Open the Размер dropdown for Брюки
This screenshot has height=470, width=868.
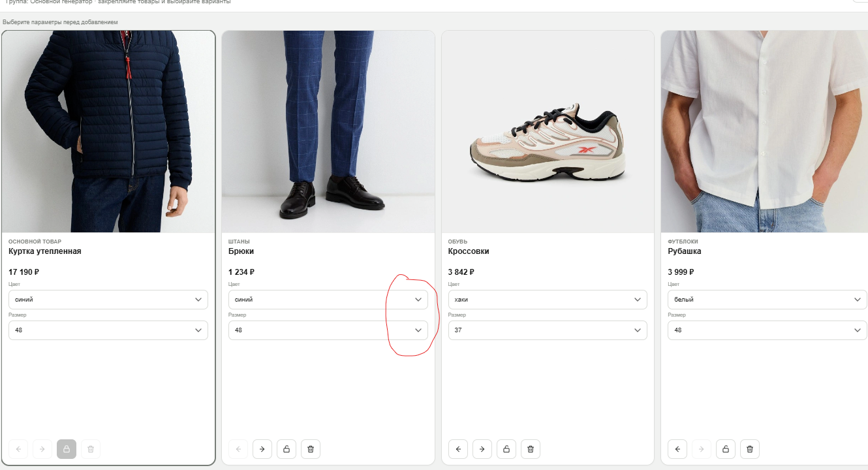coord(328,330)
